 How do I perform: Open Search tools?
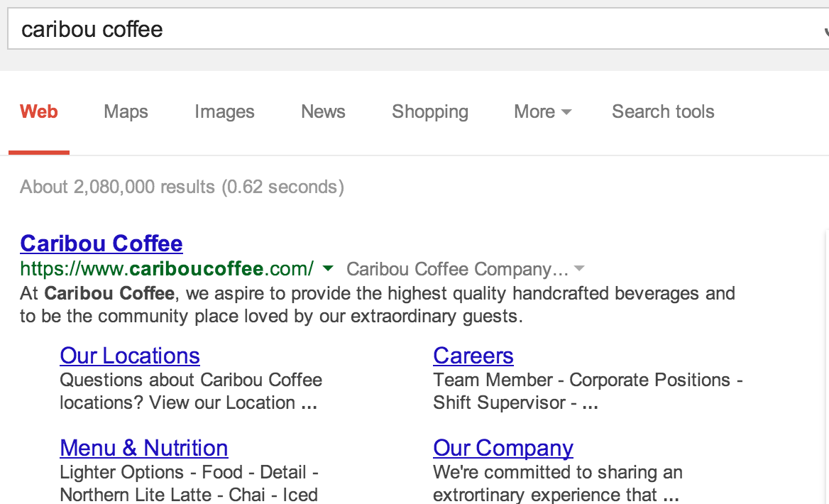coord(663,111)
